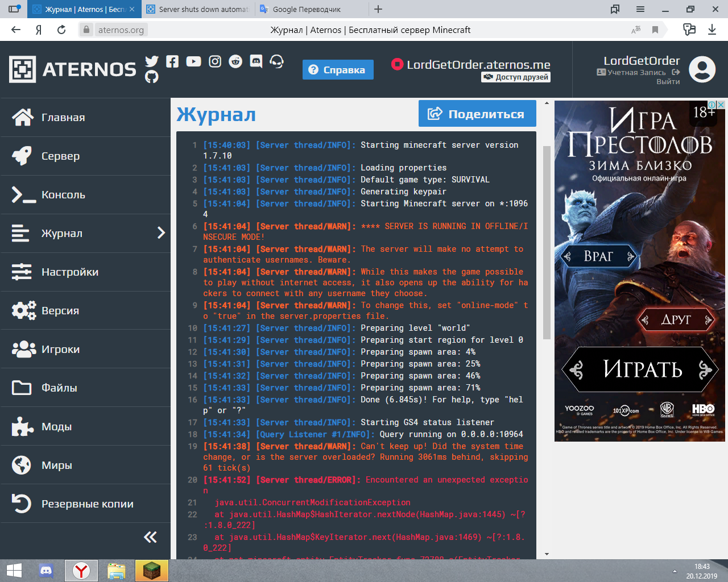
Task: Click the user avatar icon
Action: coord(702,69)
